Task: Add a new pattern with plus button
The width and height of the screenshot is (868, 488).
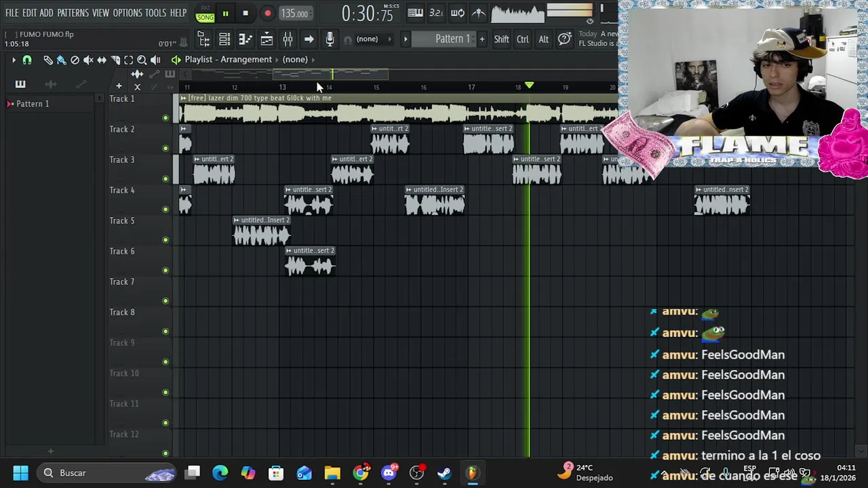Action: pos(482,39)
